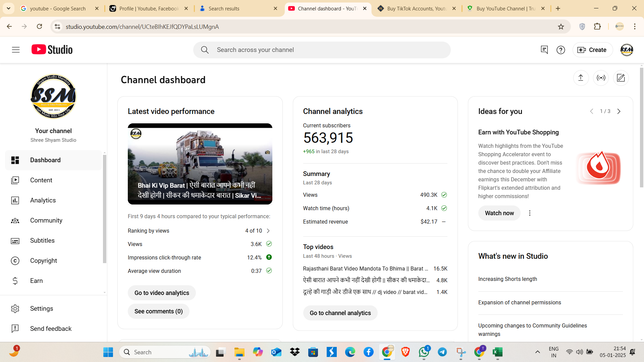Click the latest video thumbnail
Screen dimensions: 644x362
(x=200, y=164)
